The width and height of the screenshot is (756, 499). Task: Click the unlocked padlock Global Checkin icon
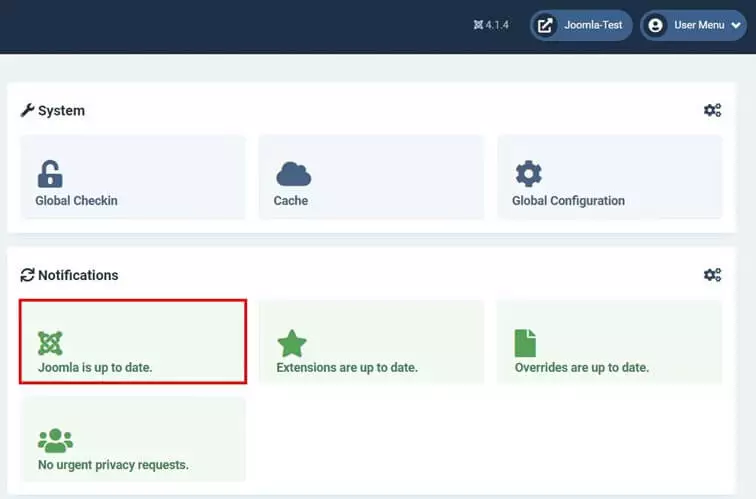pyautogui.click(x=49, y=173)
